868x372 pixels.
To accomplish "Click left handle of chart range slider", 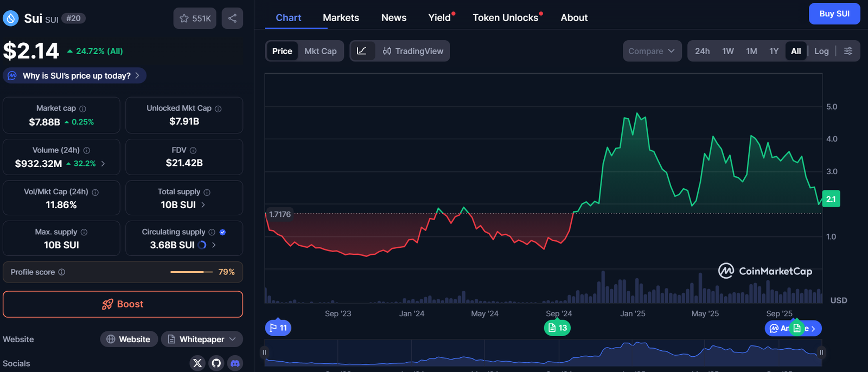I will click(265, 352).
